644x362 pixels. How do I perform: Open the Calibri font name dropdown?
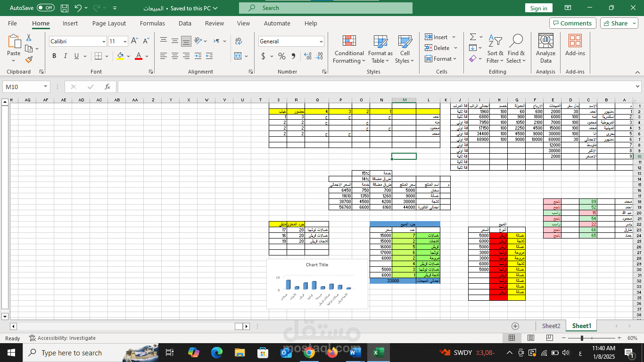tap(104, 41)
